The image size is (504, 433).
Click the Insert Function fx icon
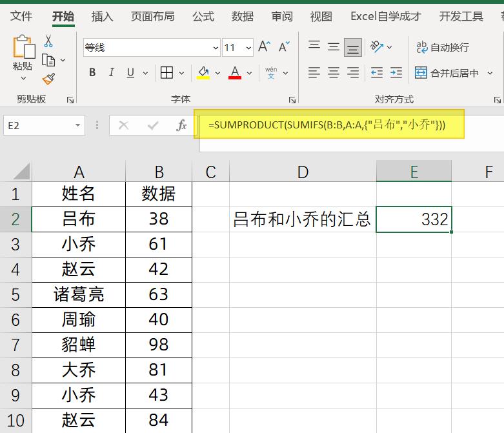tap(181, 125)
